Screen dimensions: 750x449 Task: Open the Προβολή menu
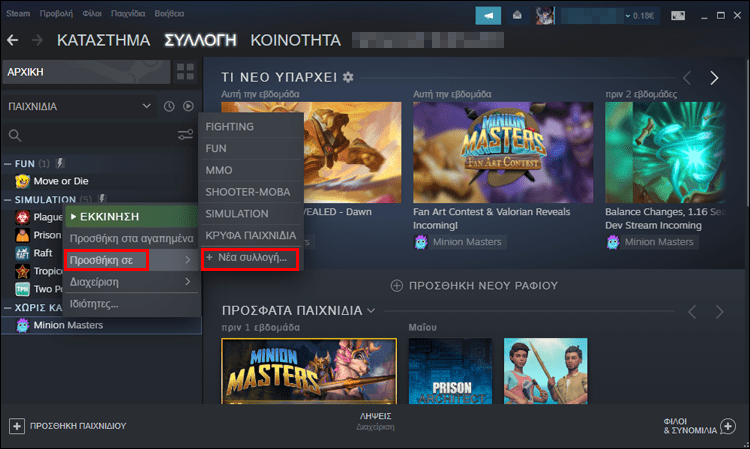[56, 13]
